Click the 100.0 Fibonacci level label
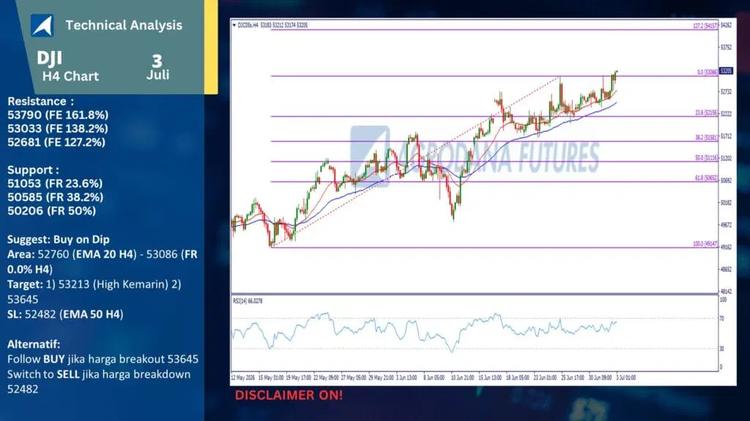This screenshot has height=421, width=750. [x=705, y=244]
